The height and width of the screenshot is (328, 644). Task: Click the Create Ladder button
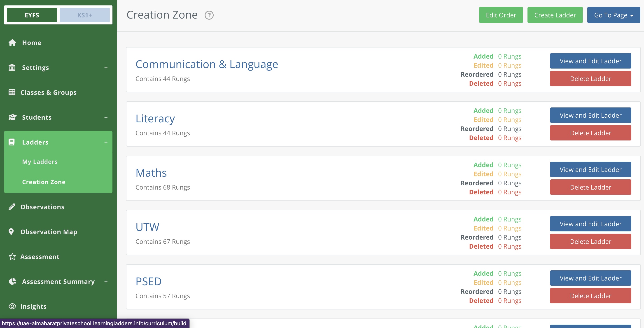click(x=555, y=15)
